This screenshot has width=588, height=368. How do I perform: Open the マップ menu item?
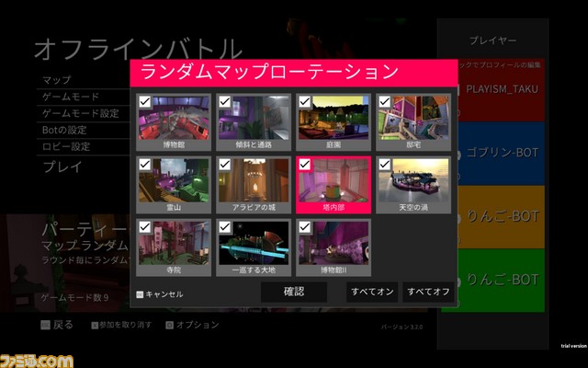[56, 80]
